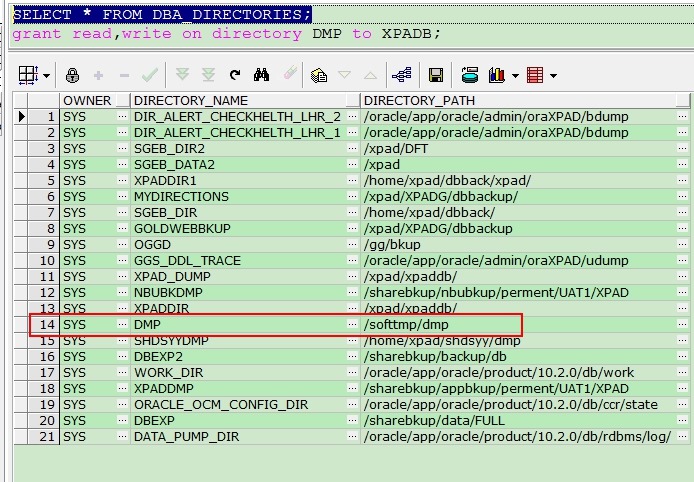Image resolution: width=694 pixels, height=482 pixels.
Task: Select row number 14 header
Action: click(44, 324)
